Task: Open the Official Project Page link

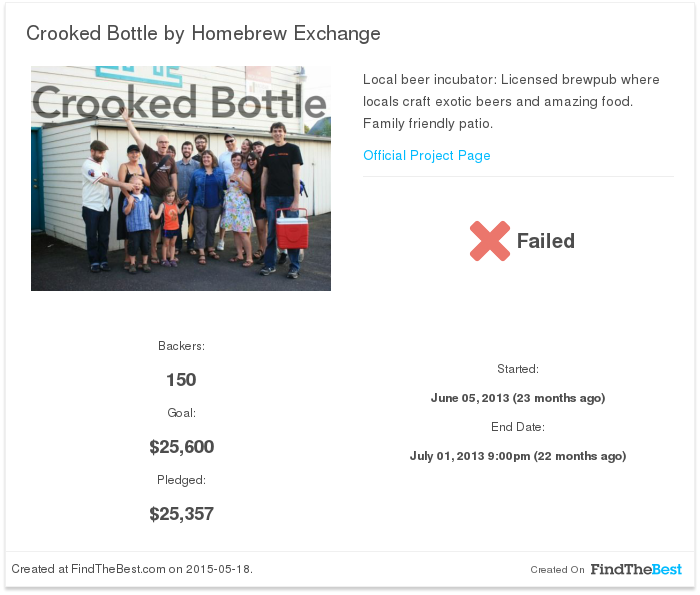Action: point(426,155)
